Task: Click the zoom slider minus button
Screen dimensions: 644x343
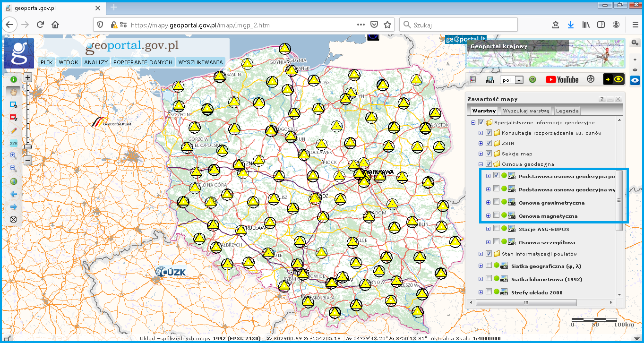Action: [28, 161]
